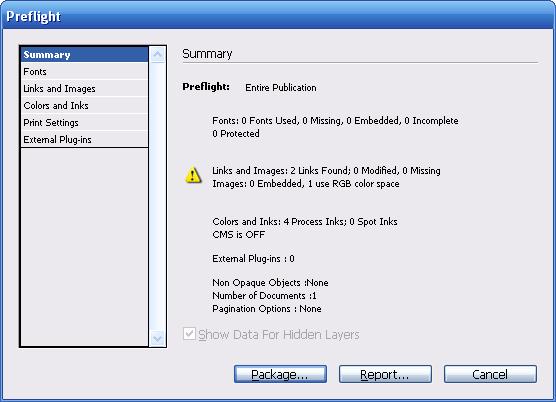The image size is (556, 402).
Task: Click the category list scroll up arrow
Action: pos(157,55)
